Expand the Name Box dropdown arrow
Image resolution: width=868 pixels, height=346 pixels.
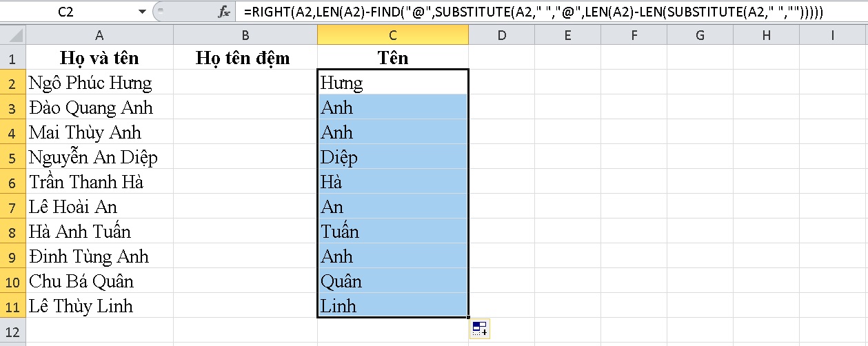coord(142,12)
